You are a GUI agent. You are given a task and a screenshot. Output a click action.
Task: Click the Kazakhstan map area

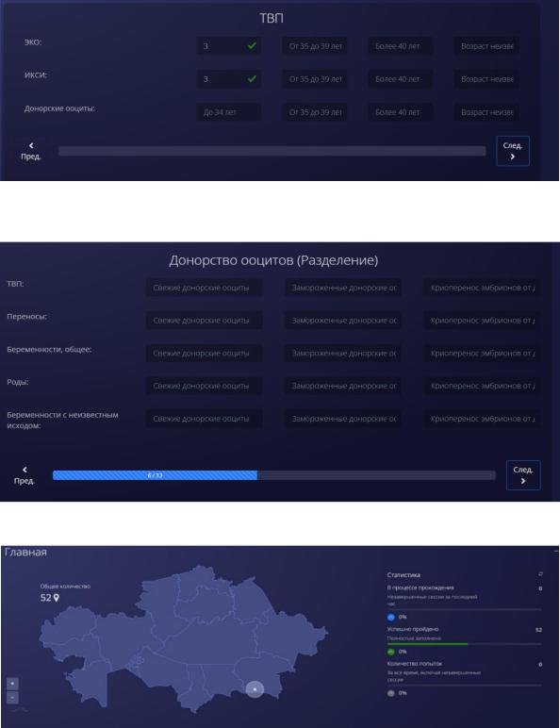(x=184, y=638)
